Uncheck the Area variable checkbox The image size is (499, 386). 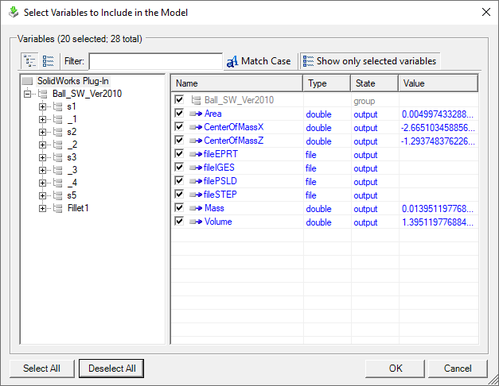pos(179,113)
